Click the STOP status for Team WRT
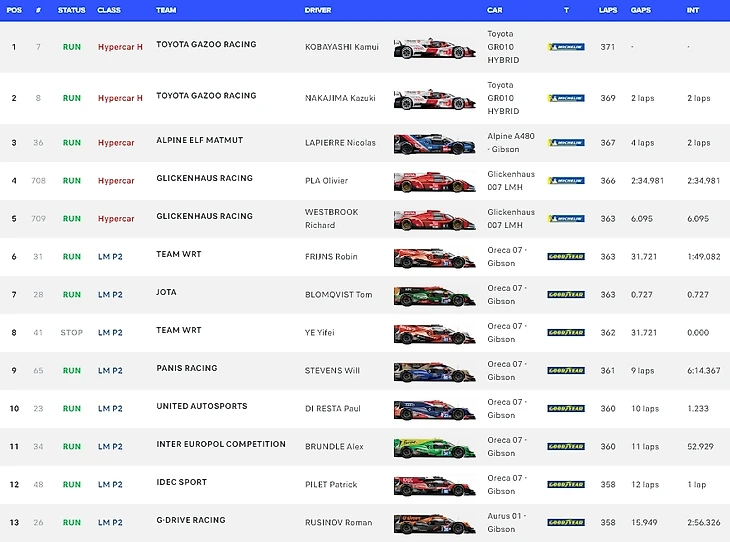This screenshot has height=542, width=730. tap(71, 333)
